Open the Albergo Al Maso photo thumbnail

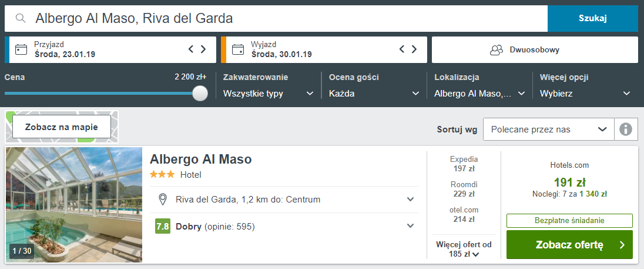click(74, 204)
